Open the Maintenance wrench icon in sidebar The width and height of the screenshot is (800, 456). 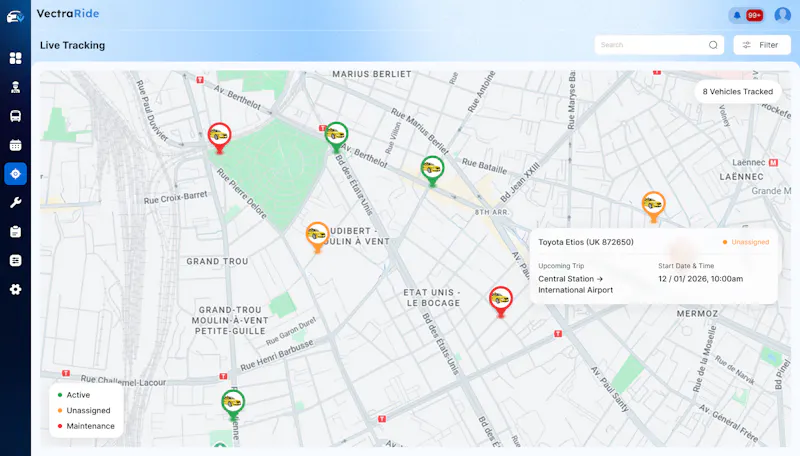coord(15,202)
